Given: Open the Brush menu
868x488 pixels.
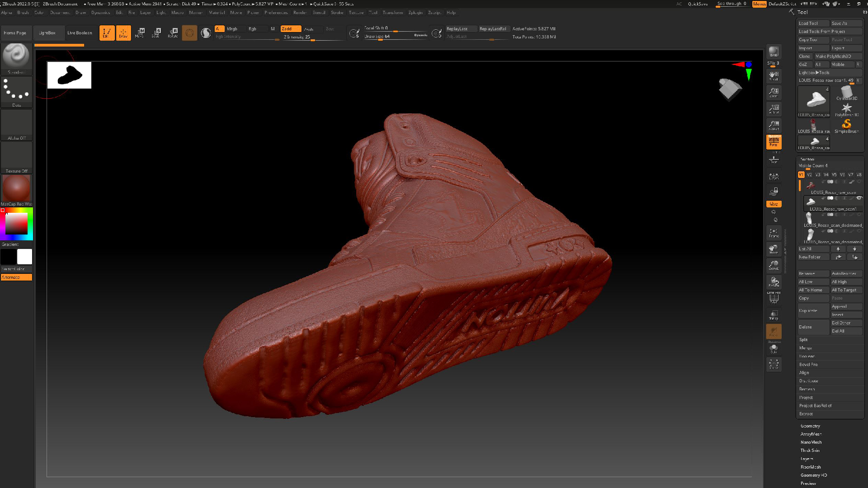Looking at the screenshot, I should pyautogui.click(x=23, y=13).
